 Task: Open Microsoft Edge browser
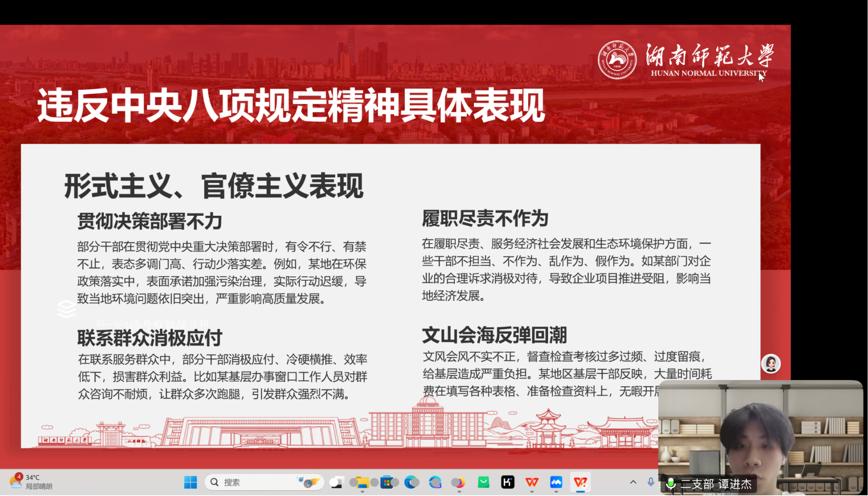click(411, 482)
